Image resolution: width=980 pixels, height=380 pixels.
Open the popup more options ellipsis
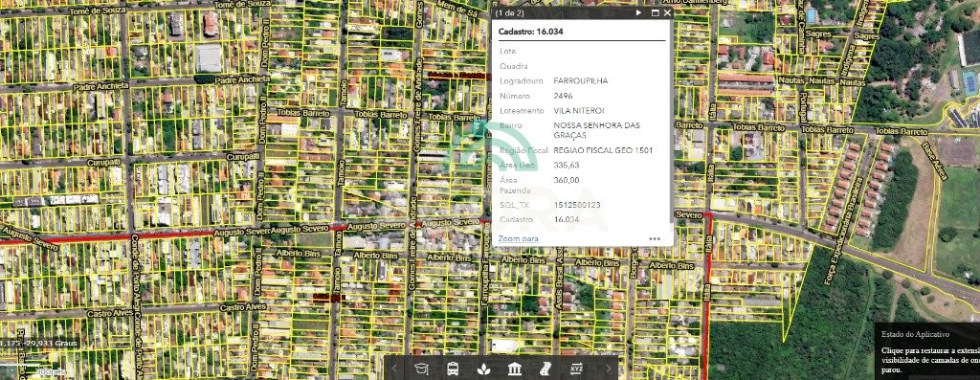[x=655, y=238]
